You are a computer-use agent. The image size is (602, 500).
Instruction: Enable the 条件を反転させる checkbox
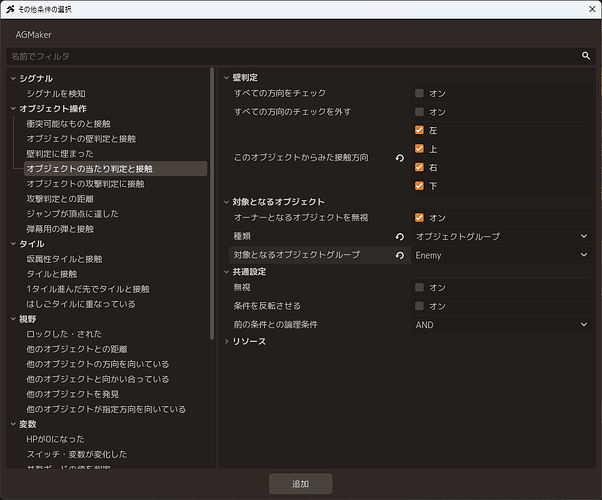click(x=419, y=306)
